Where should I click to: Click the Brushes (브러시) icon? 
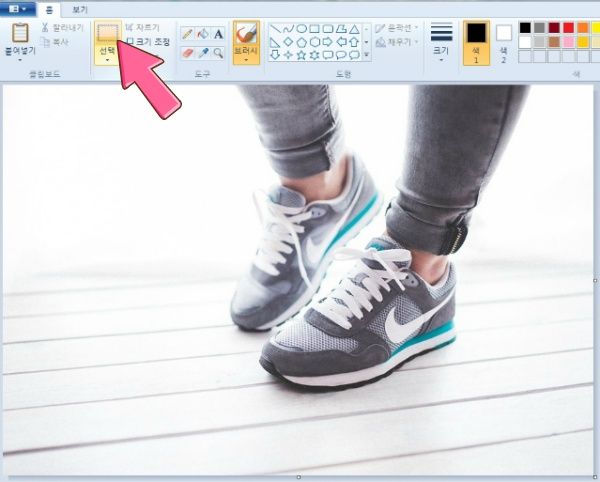[246, 33]
